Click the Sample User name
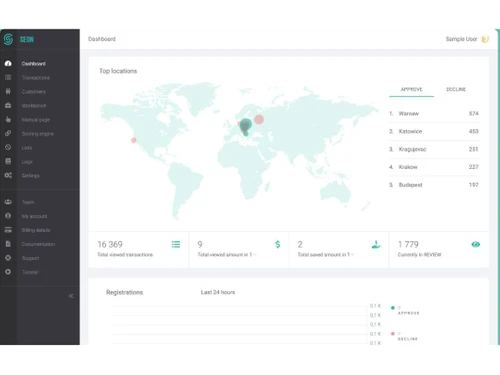The image size is (500, 375). pos(461,39)
